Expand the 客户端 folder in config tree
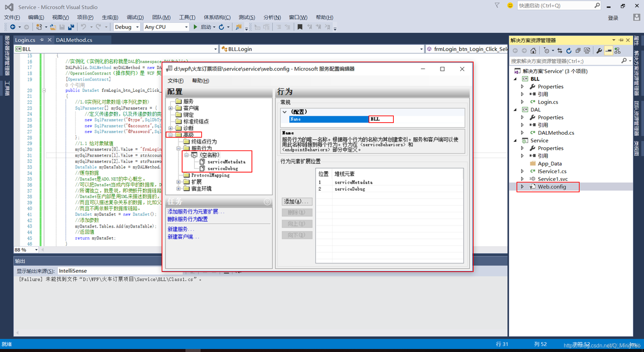This screenshot has height=352, width=644. [170, 108]
